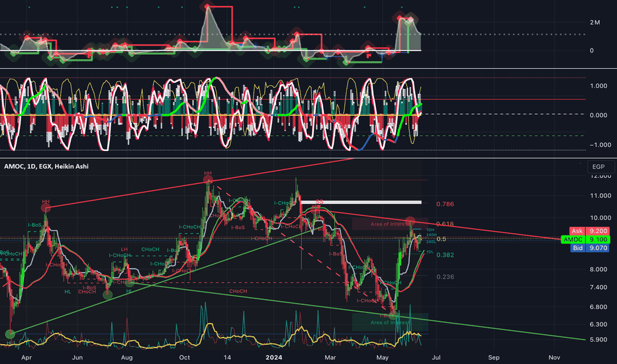
Task: Click the May label on time axis
Action: click(383, 357)
